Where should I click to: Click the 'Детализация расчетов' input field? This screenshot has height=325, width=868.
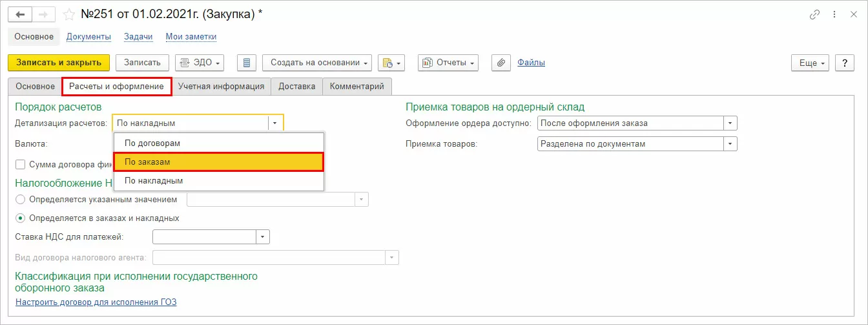point(191,123)
